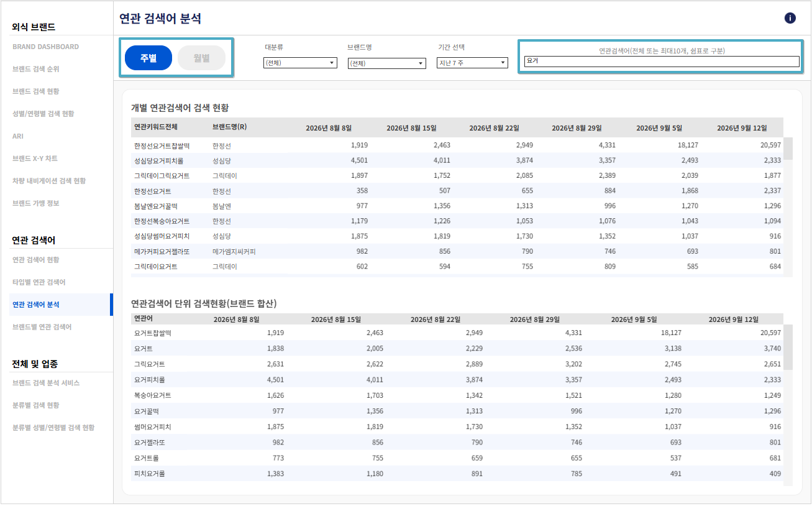Select ARI from the sidebar
The height and width of the screenshot is (506, 812).
tap(18, 136)
